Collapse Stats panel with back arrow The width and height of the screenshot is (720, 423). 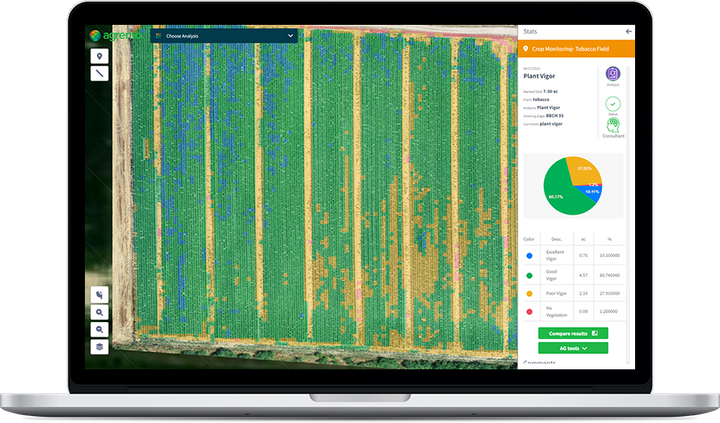(629, 31)
